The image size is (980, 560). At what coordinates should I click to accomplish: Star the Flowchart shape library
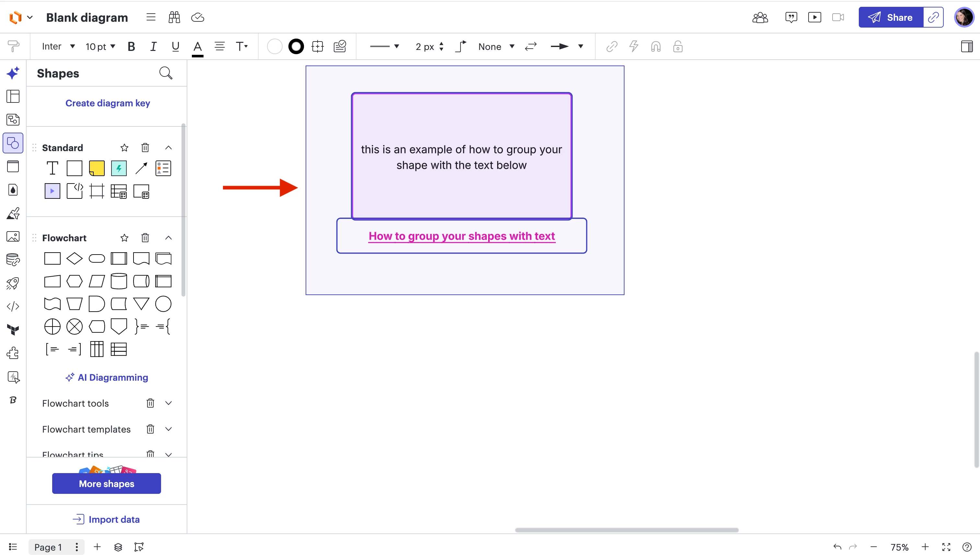[x=124, y=238]
